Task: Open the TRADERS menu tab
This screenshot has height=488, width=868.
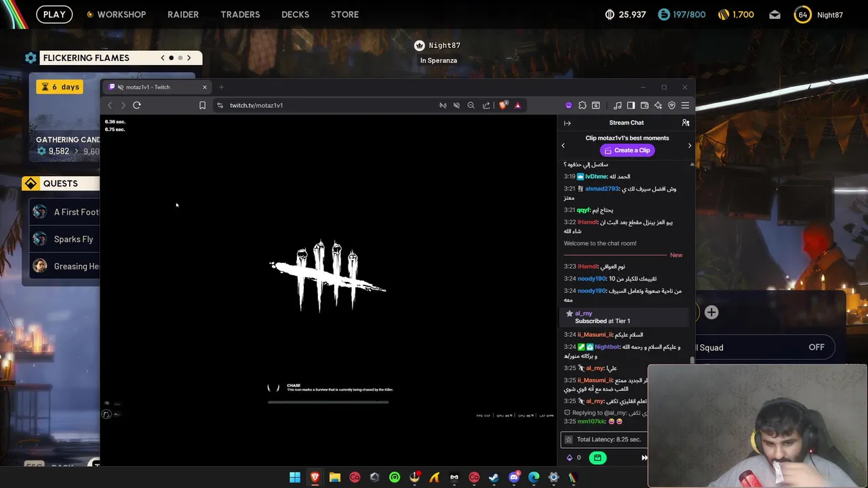Action: coord(240,14)
